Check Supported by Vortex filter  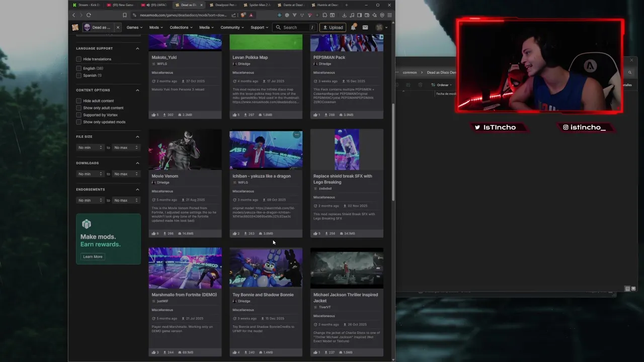point(78,115)
